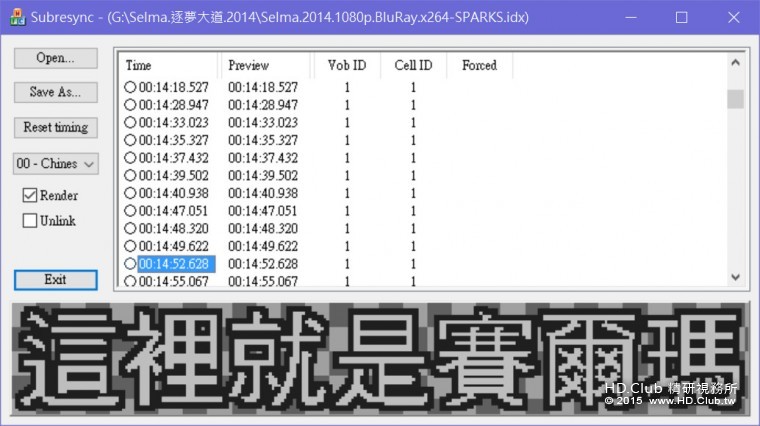This screenshot has height=426, width=760.
Task: Click Time cell 00:14:37.432
Action: point(174,158)
